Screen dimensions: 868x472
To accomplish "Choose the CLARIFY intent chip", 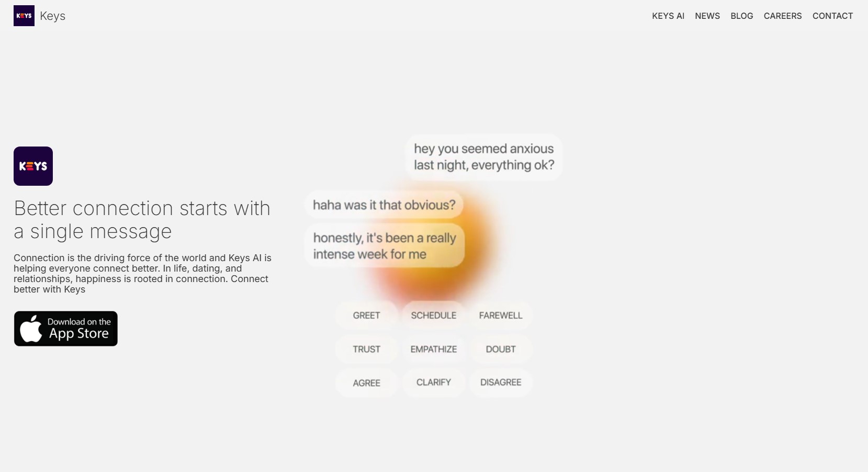I will click(x=433, y=383).
